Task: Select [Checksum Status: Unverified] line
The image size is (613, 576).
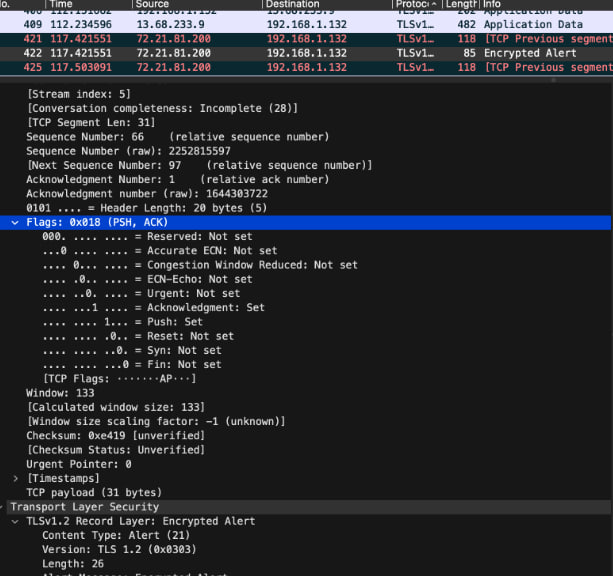Action: coord(116,450)
